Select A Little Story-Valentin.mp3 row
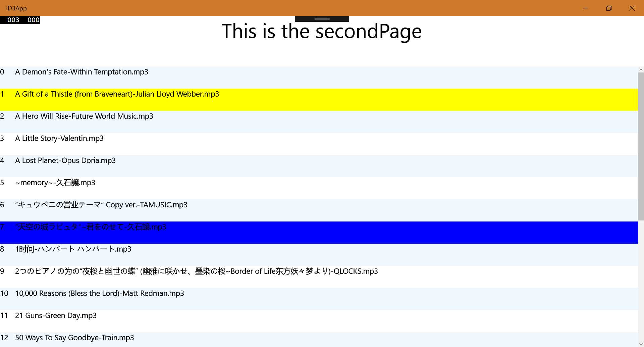The width and height of the screenshot is (644, 347). point(319,144)
